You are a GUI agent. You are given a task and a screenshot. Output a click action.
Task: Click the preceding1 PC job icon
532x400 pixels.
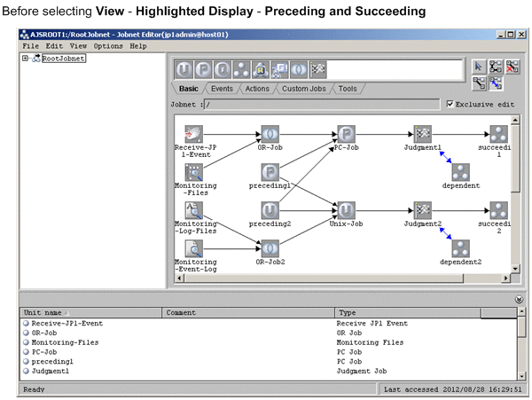(271, 171)
